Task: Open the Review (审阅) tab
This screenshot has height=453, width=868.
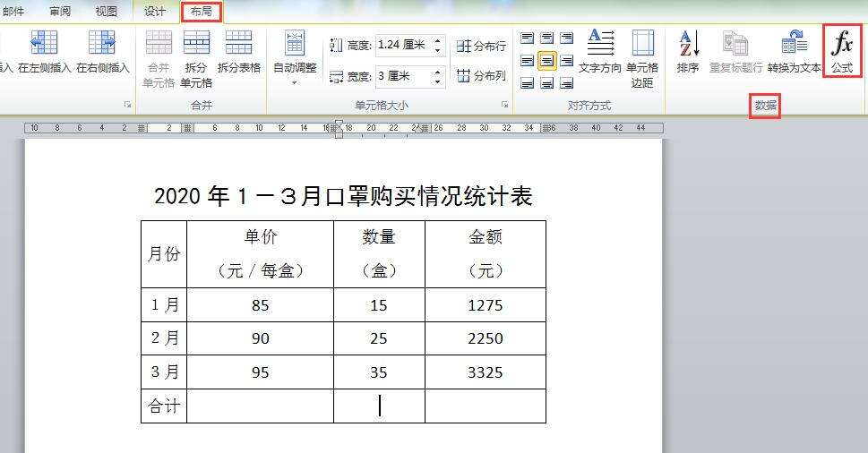Action: [60, 11]
